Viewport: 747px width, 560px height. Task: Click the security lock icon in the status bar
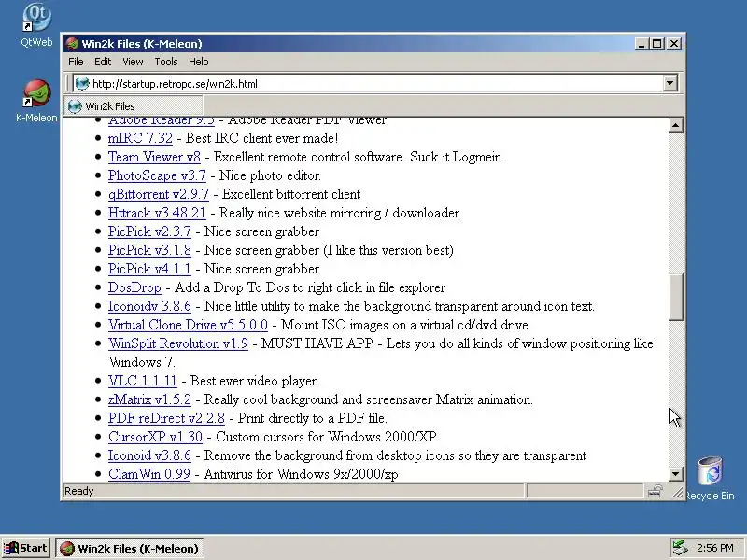[655, 491]
